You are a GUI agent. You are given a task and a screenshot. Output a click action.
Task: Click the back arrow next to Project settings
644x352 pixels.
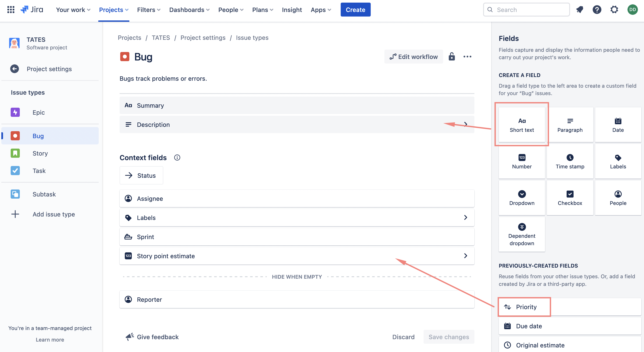[x=15, y=69]
